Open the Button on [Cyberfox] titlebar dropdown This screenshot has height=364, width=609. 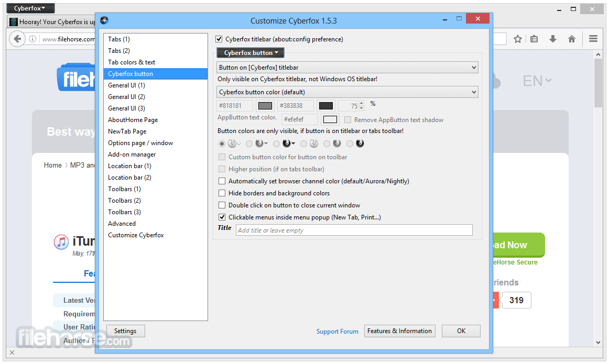[347, 68]
